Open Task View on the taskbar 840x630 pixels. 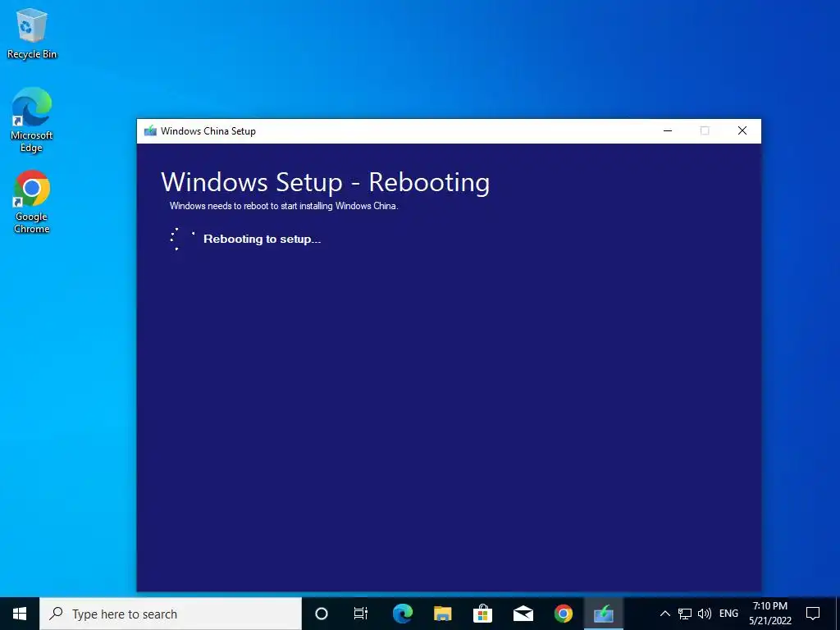(x=361, y=614)
